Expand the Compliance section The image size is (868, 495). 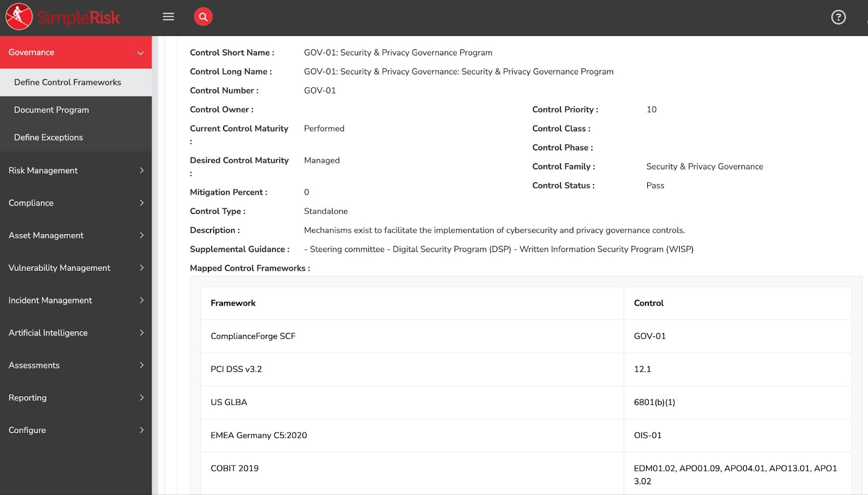[76, 202]
